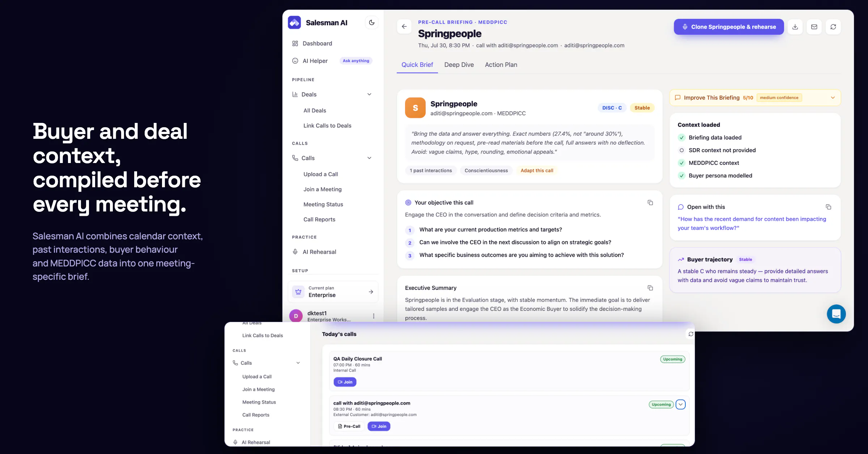868x454 pixels.
Task: Open Current plan Enterprise arrow
Action: pos(371,292)
